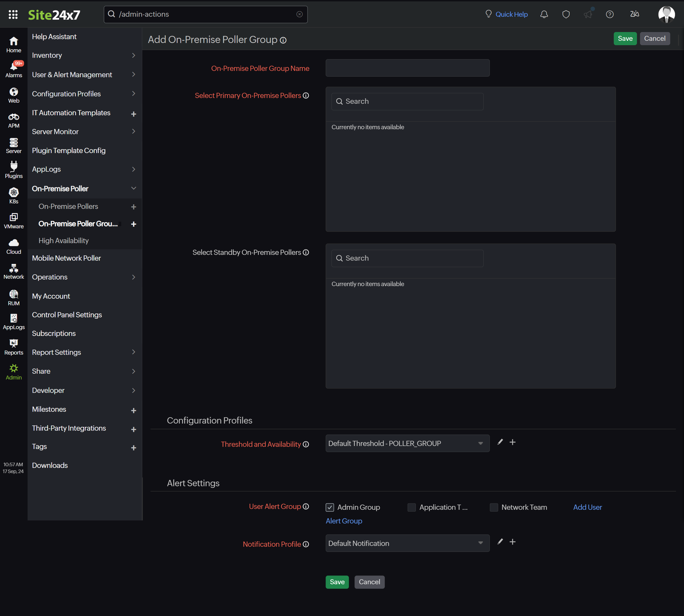Open the apps grid next to the Site24x7 logo

pyautogui.click(x=13, y=14)
